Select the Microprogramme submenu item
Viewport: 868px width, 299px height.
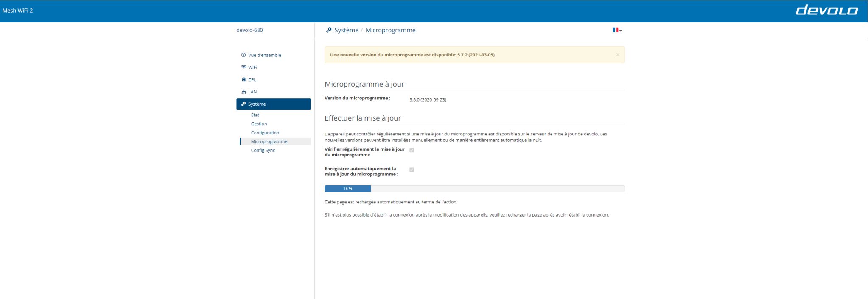pos(275,141)
